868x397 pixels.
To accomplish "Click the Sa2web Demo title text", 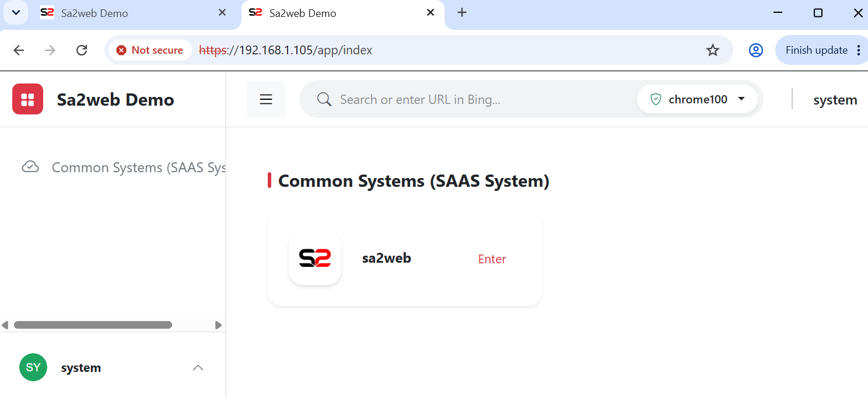I will pos(116,100).
